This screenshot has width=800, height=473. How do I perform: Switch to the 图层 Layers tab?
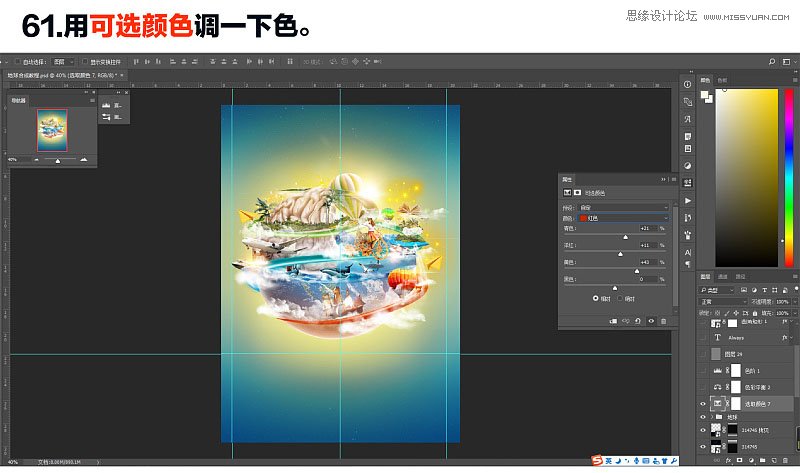pyautogui.click(x=705, y=276)
